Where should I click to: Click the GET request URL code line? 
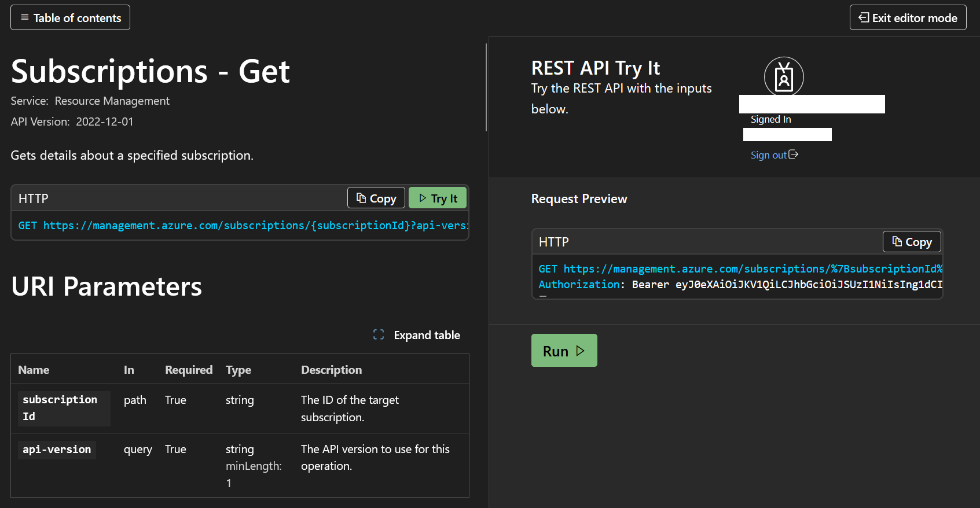pyautogui.click(x=243, y=225)
